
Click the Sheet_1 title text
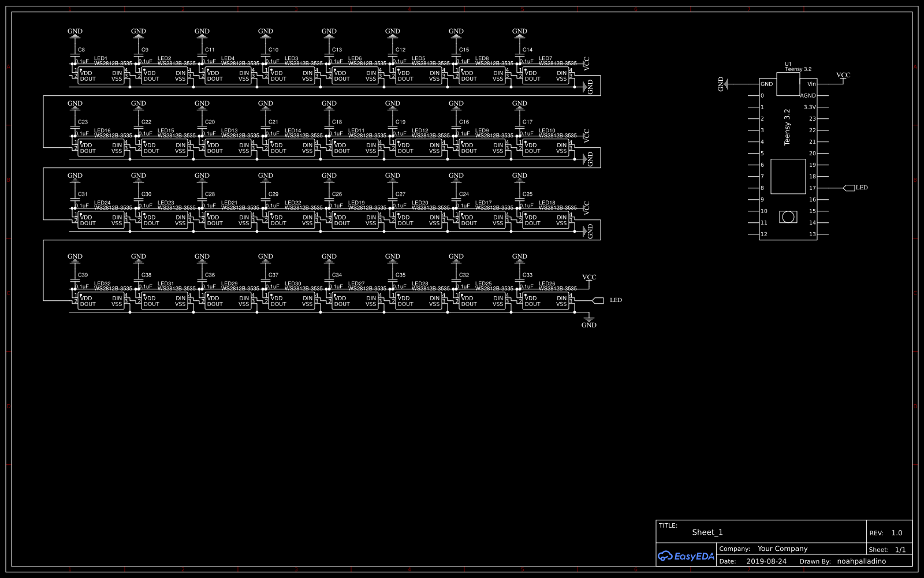pyautogui.click(x=707, y=532)
